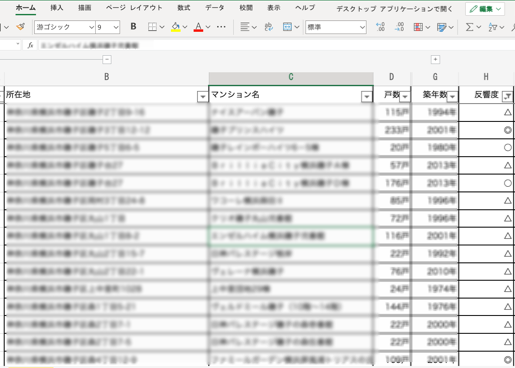The image size is (515, 368).
Task: Open the merge cells tool
Action: click(x=287, y=27)
